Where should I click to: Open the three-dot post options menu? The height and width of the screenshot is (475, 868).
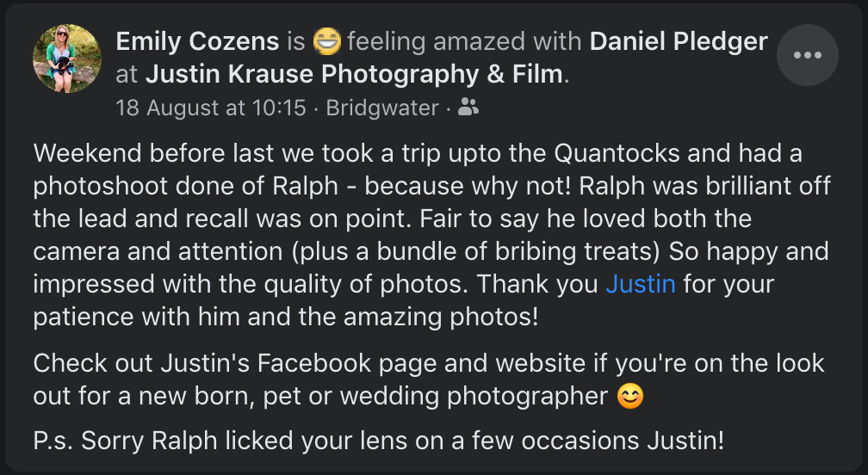pyautogui.click(x=807, y=56)
